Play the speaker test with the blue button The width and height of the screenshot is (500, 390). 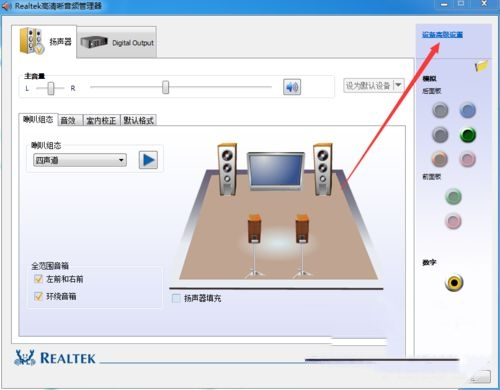click(x=148, y=160)
